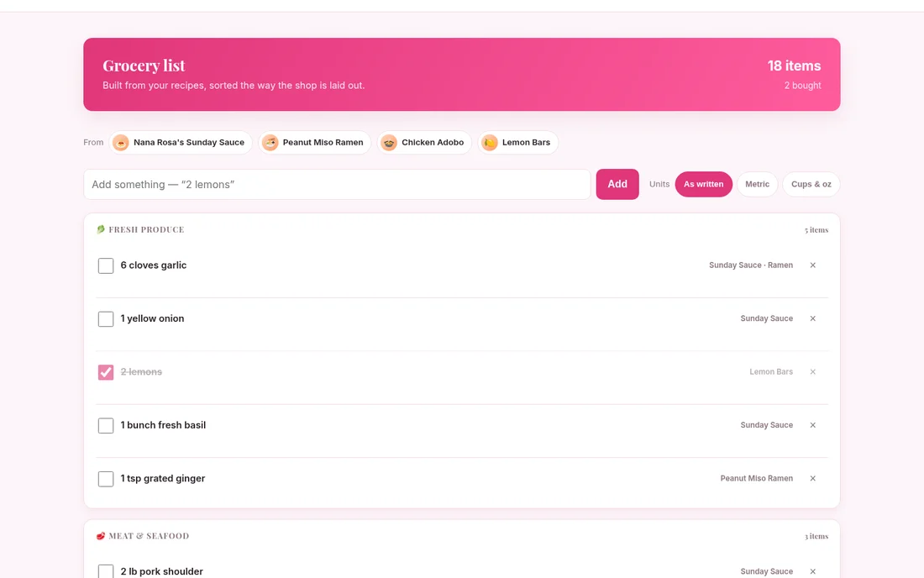Click the Sunday Sauce · Ramen source label
Viewport: 924px width, 578px height.
click(751, 265)
